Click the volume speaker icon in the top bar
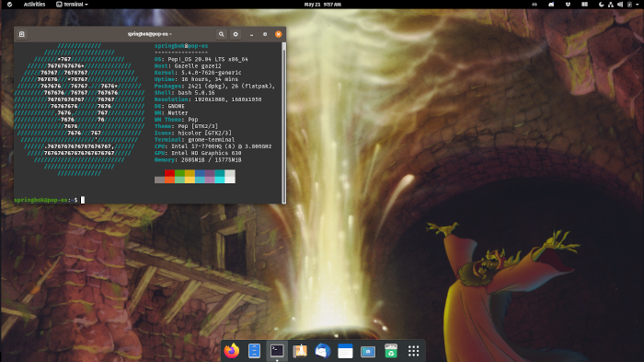The image size is (644, 362). point(620,4)
